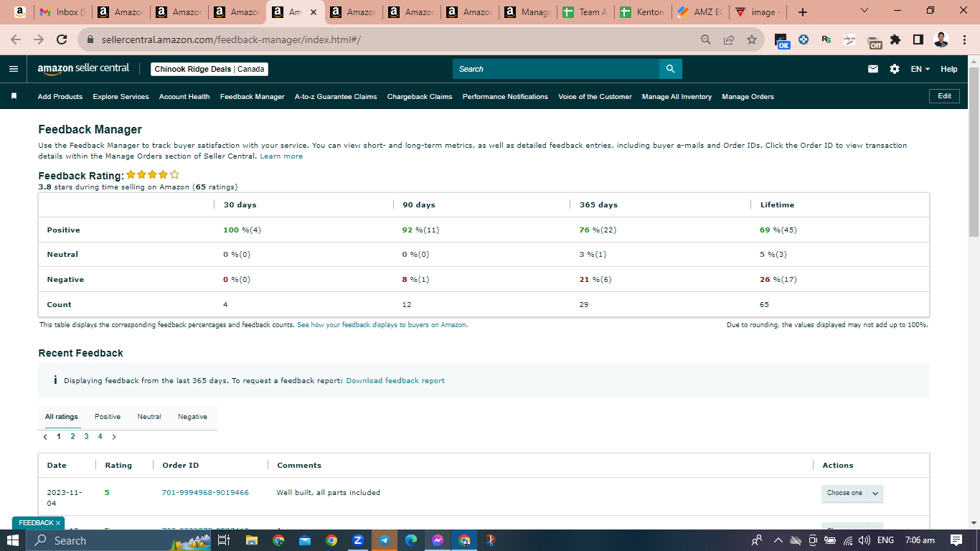980x551 pixels.
Task: Click the Help link
Action: click(949, 69)
